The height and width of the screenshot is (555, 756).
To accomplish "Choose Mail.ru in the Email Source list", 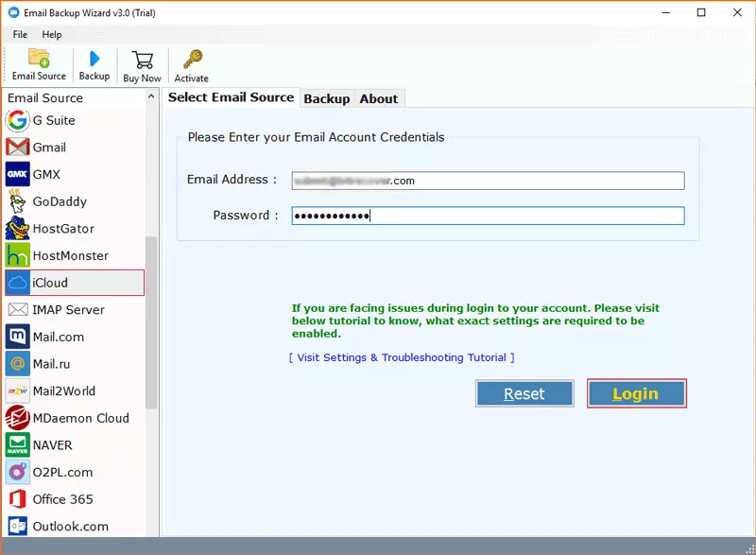I will pyautogui.click(x=51, y=364).
